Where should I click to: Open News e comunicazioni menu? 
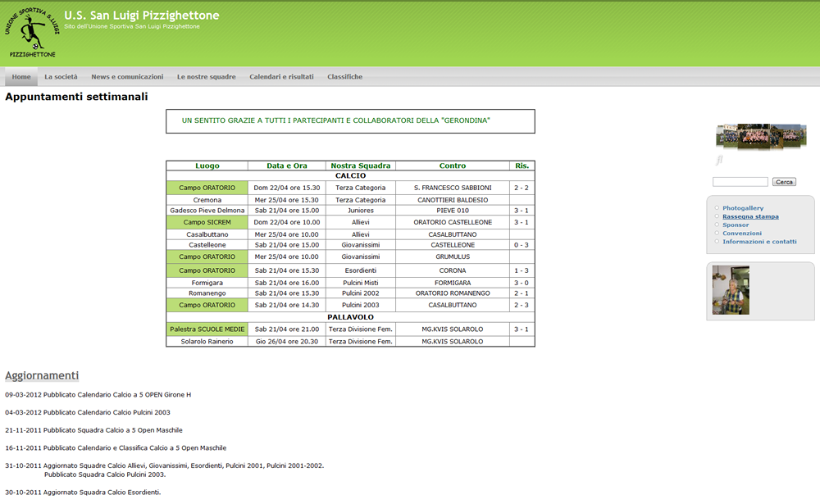click(x=127, y=77)
